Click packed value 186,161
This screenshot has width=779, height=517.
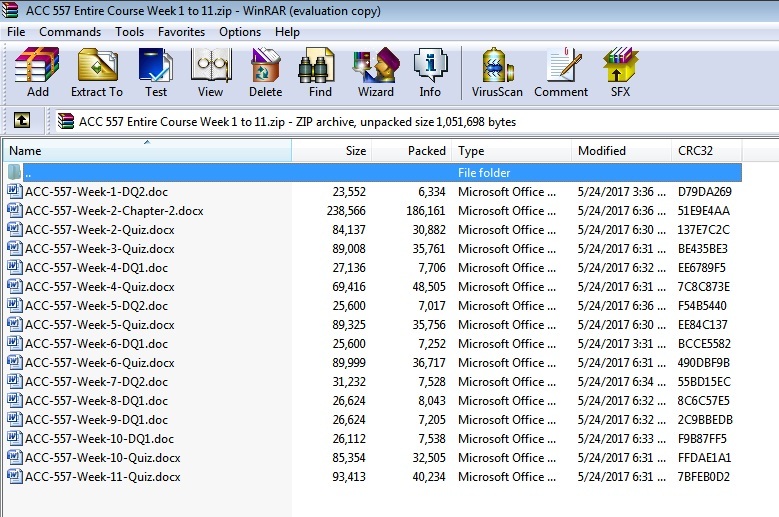(x=426, y=211)
